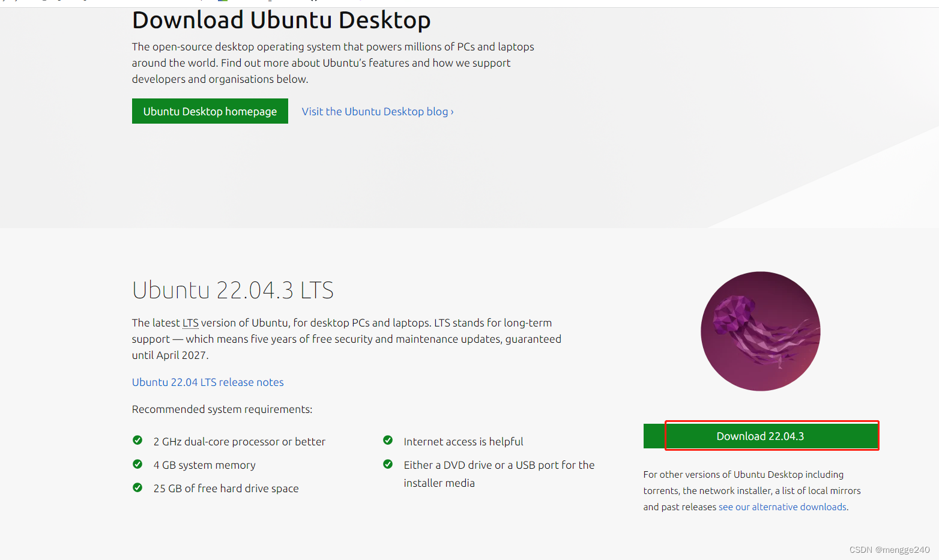
Task: Click the underlined LTS abbreviation
Action: click(x=190, y=322)
